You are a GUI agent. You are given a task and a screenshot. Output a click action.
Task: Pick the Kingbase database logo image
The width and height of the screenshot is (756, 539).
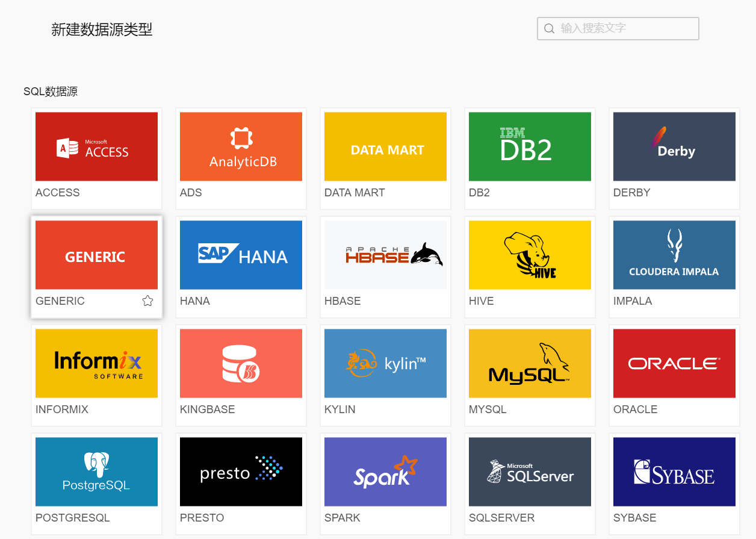click(x=241, y=363)
